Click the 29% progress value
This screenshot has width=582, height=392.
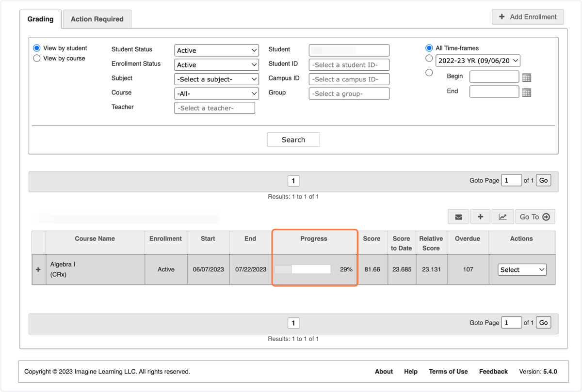pos(346,269)
